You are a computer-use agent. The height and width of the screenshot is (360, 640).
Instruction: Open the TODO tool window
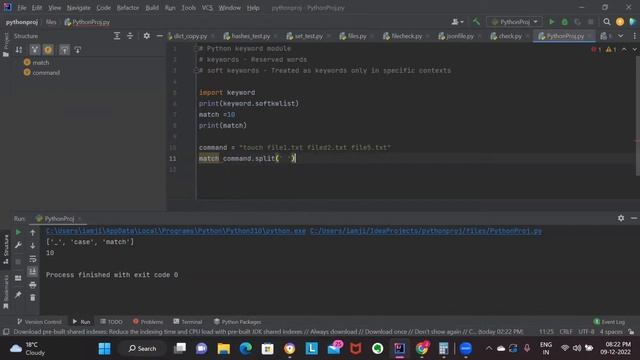[111, 322]
